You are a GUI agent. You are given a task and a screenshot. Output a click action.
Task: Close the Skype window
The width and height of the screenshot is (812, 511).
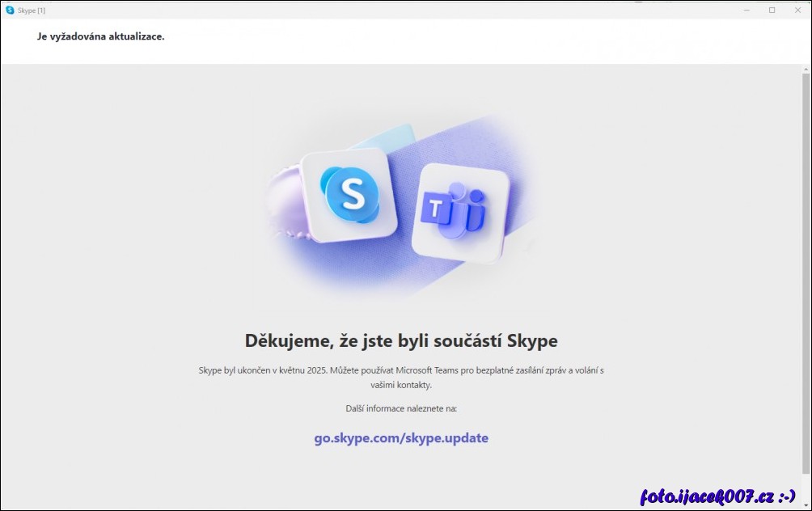pos(797,11)
